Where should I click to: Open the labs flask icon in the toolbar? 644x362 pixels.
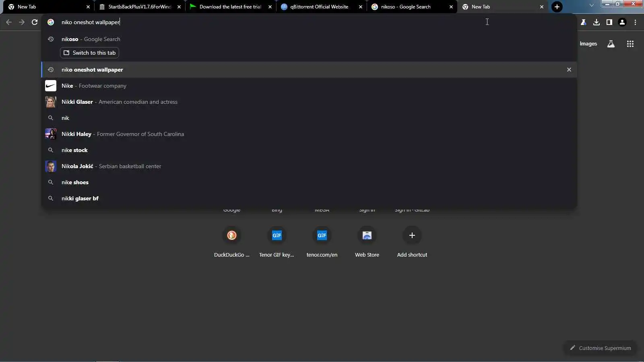click(584, 22)
